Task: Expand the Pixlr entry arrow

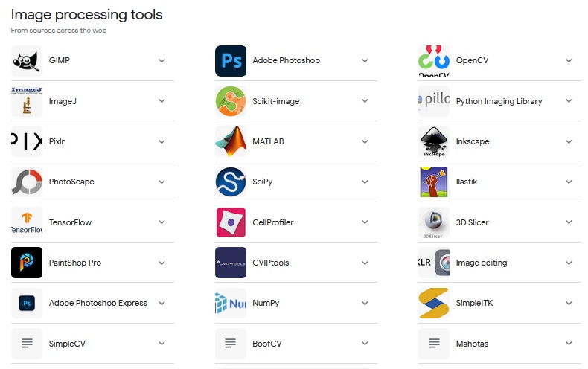Action: click(162, 141)
